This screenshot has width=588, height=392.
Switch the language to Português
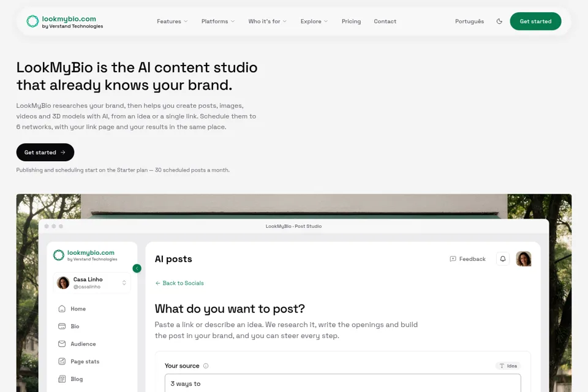click(470, 21)
